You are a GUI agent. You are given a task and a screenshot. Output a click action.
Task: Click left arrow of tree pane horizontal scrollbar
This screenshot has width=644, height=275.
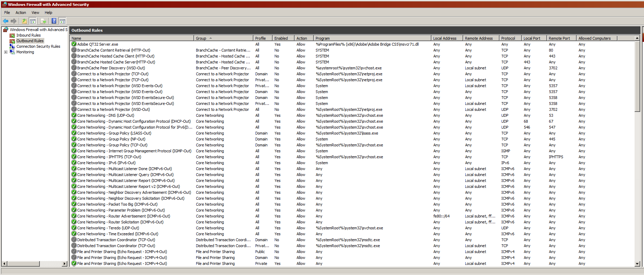click(x=5, y=264)
